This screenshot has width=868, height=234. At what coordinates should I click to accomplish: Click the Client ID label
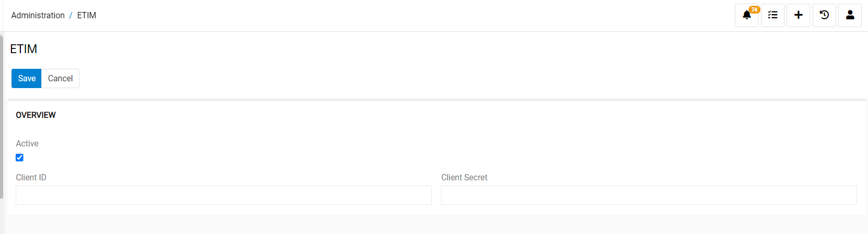click(x=31, y=178)
